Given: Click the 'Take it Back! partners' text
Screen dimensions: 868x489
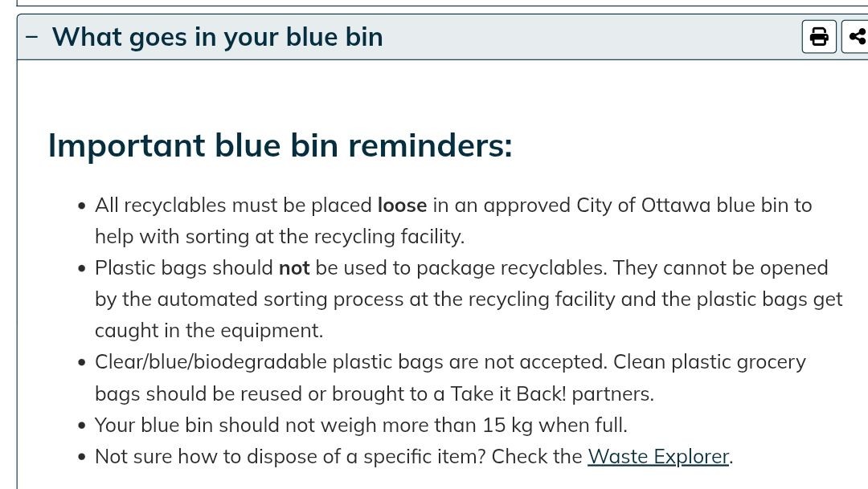Looking at the screenshot, I should click(552, 394).
